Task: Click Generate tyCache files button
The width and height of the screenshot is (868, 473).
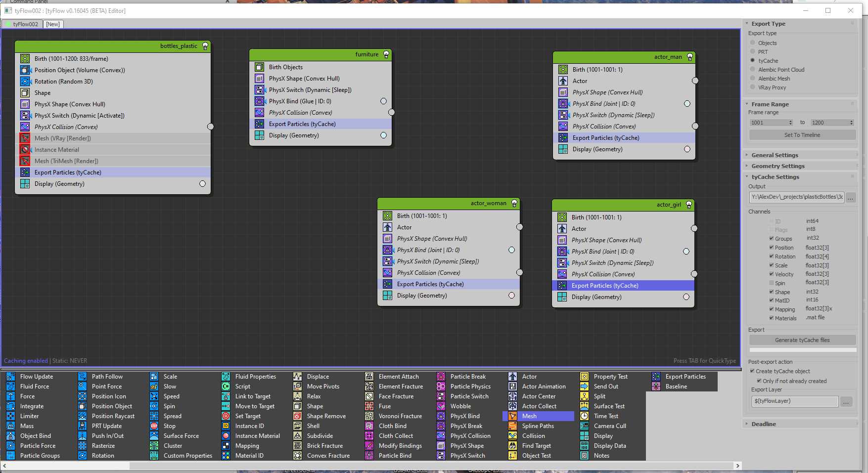Action: coord(802,340)
